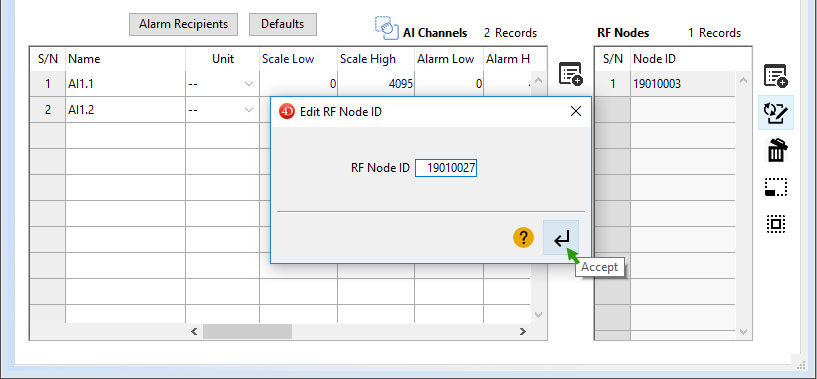Click the Accept enter-arrow button

pyautogui.click(x=561, y=238)
